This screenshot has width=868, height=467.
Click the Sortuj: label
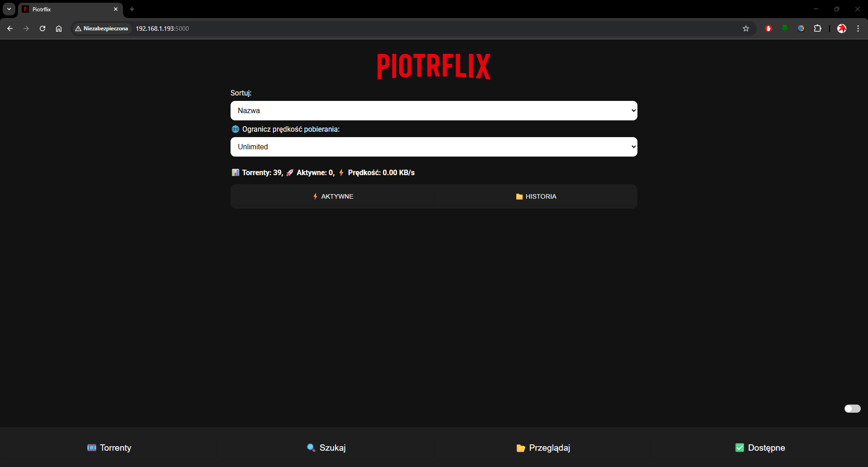click(x=241, y=93)
